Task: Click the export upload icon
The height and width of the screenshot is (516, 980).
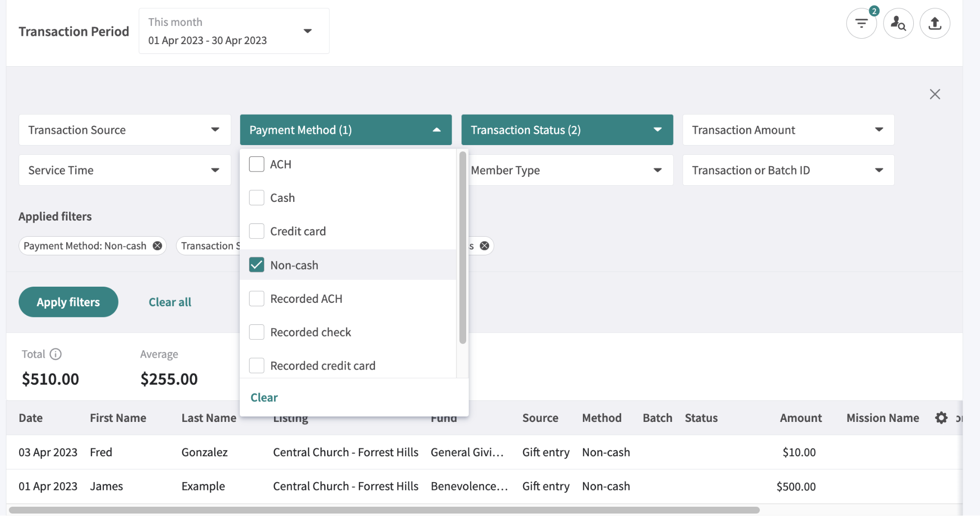Action: pos(934,24)
